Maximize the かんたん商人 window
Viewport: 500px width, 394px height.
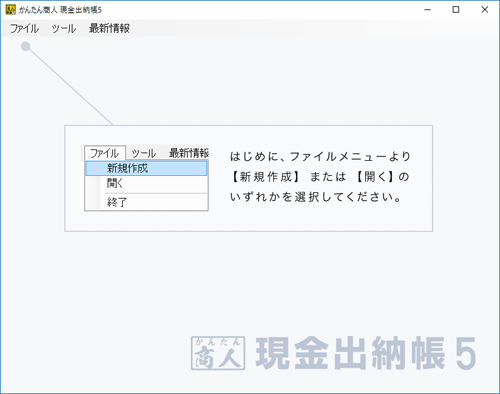click(x=456, y=10)
